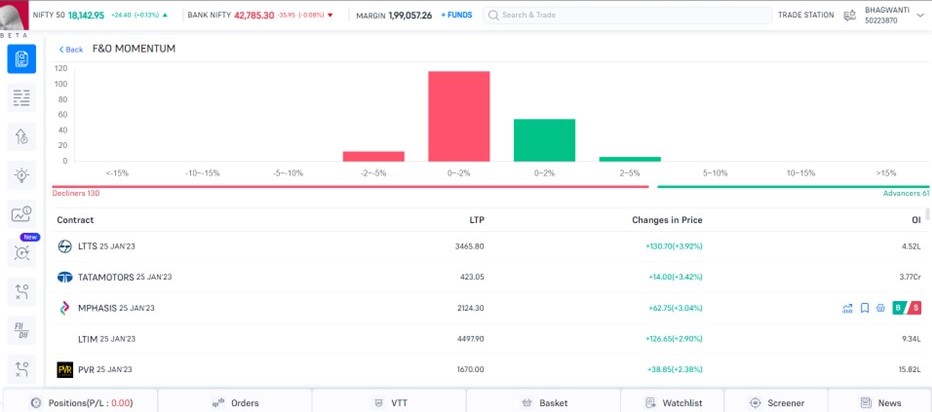Screen dimensions: 932x412
Task: Click the PVR logo
Action: tap(65, 370)
